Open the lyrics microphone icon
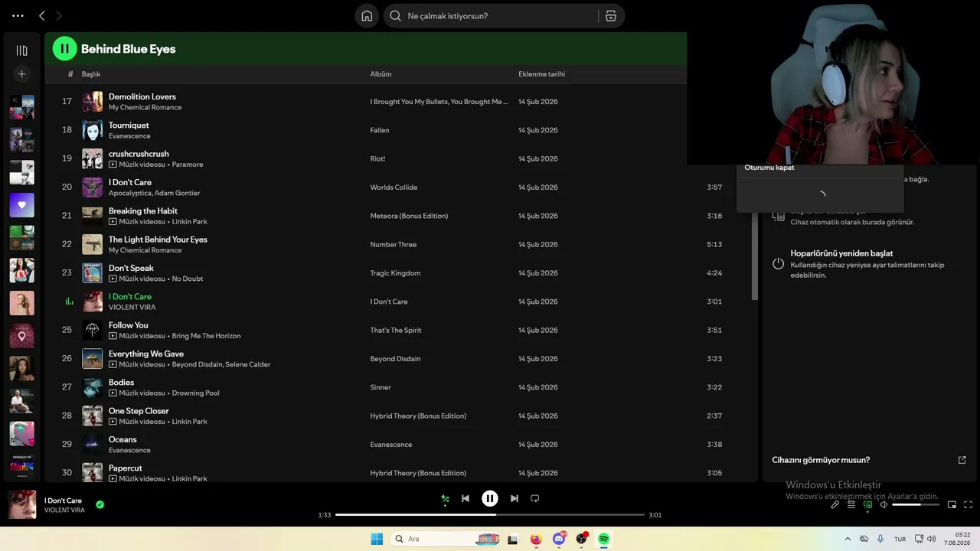Image resolution: width=980 pixels, height=551 pixels. [835, 504]
